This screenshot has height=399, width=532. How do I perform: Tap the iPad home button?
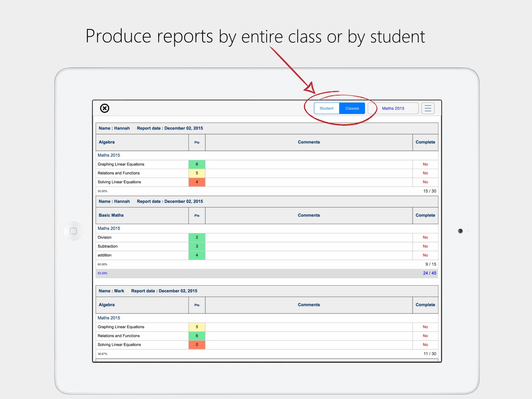pyautogui.click(x=73, y=231)
